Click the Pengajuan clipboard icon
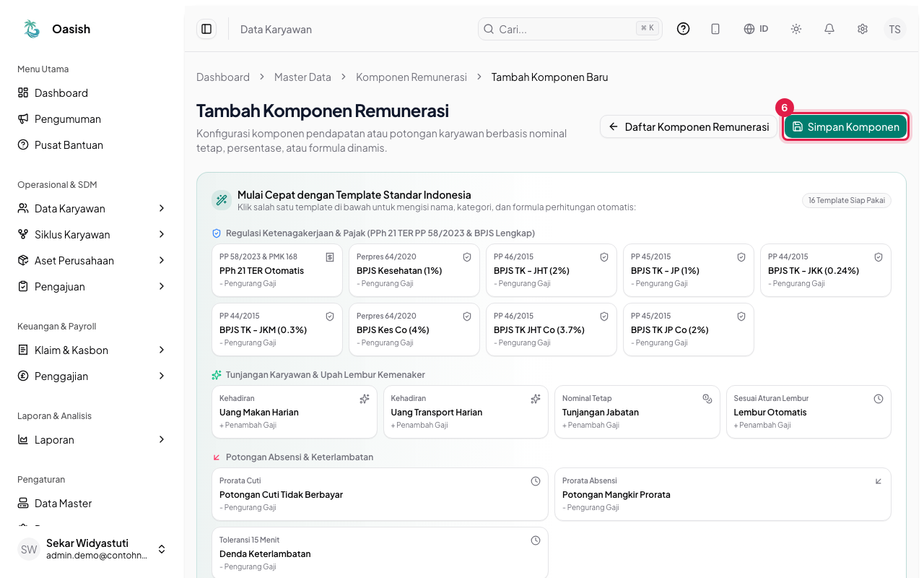The image size is (924, 578). click(x=23, y=286)
